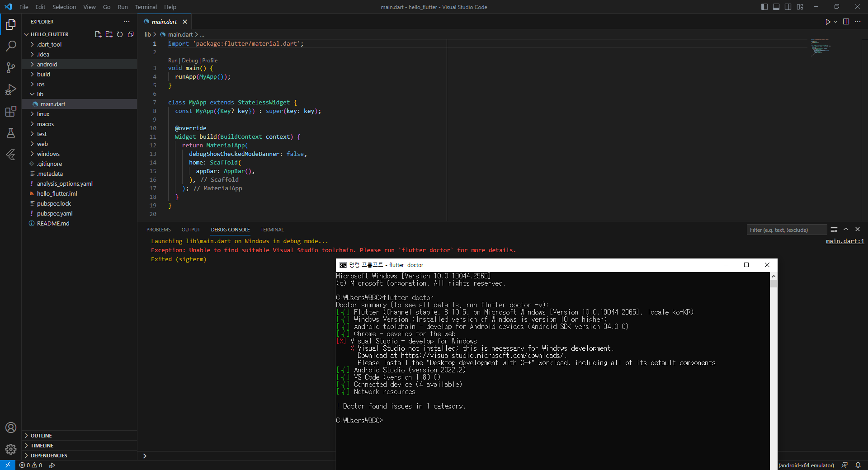Select the android-x64 emulator device
Screen dimensions: 868x470
pos(806,465)
